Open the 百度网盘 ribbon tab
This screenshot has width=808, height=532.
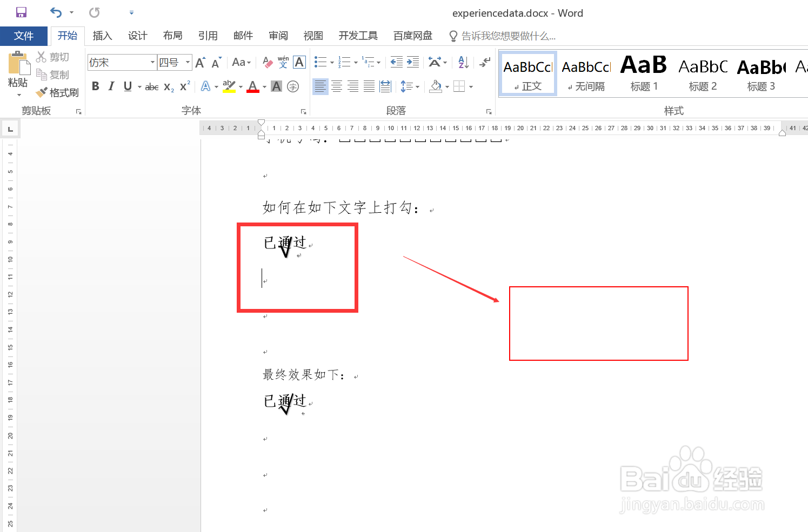(413, 36)
